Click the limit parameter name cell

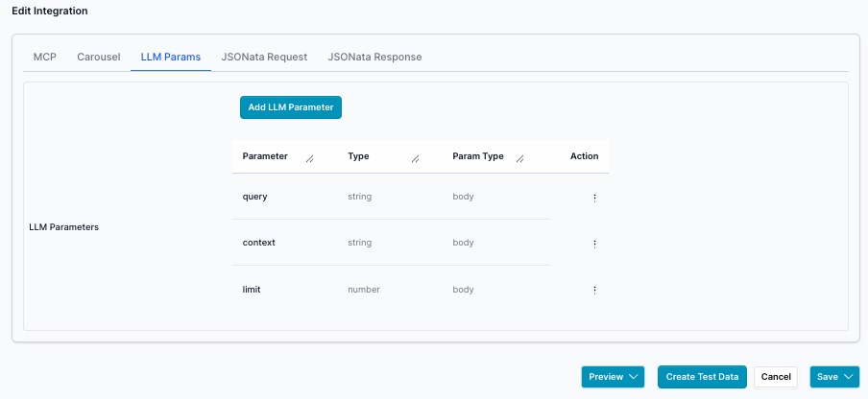[252, 289]
